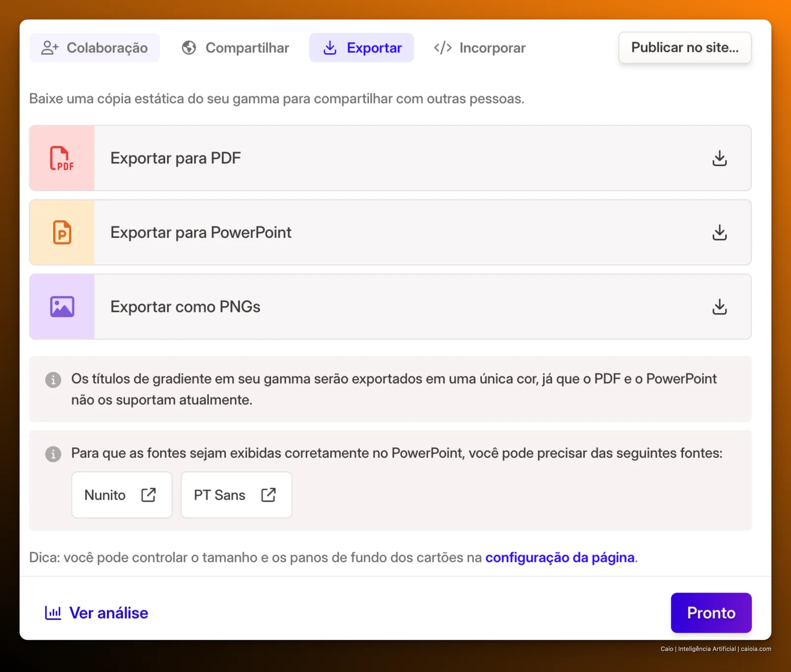This screenshot has height=672, width=791.
Task: Open the Colaboração tab
Action: click(x=94, y=48)
